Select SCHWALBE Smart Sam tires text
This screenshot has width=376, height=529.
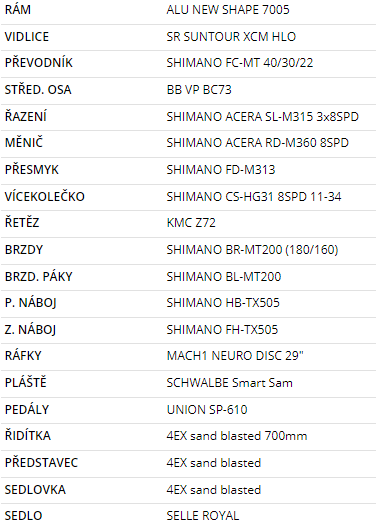230,383
